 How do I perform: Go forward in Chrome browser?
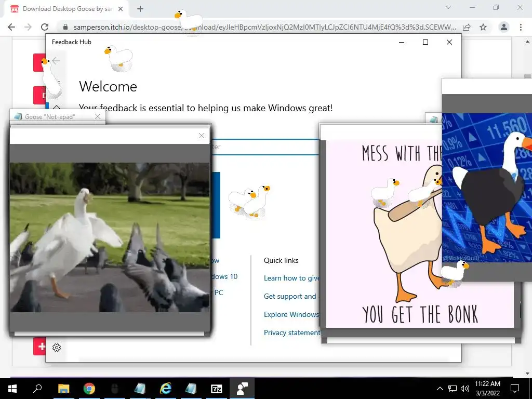click(x=28, y=27)
